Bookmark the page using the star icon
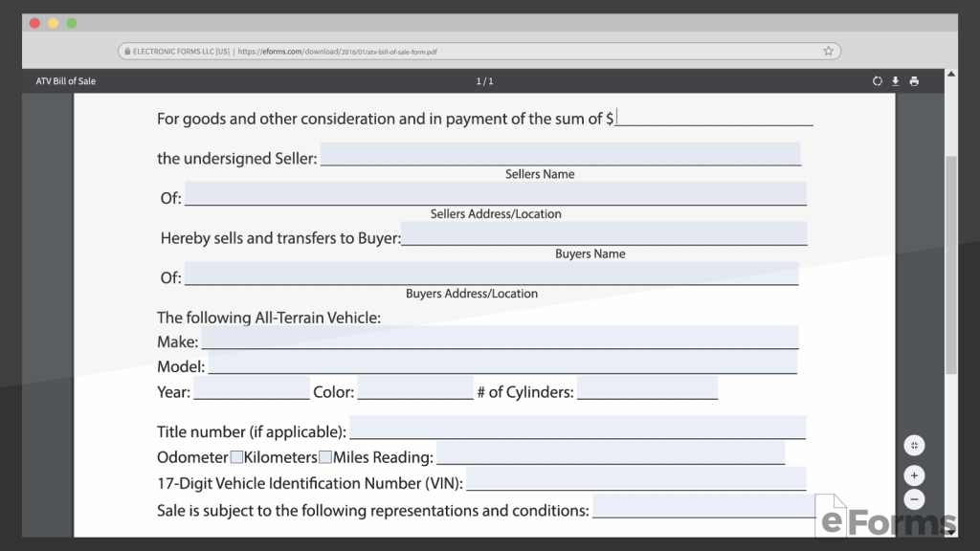980x551 pixels. pos(828,51)
